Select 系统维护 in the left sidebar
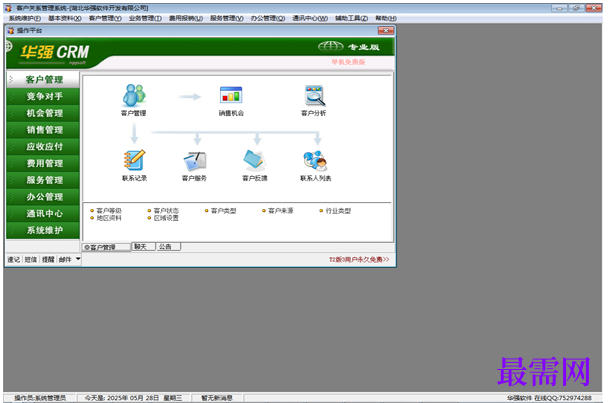This screenshot has height=403, width=609. click(x=43, y=230)
